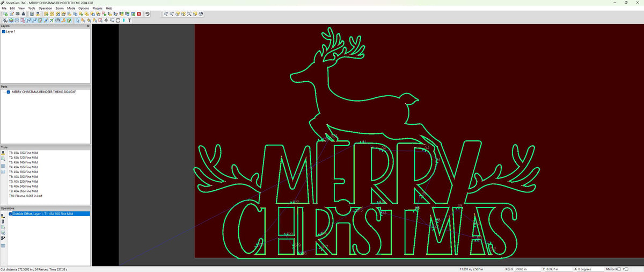Select tool T2: 45A 12G Fine Mild

tap(23, 158)
